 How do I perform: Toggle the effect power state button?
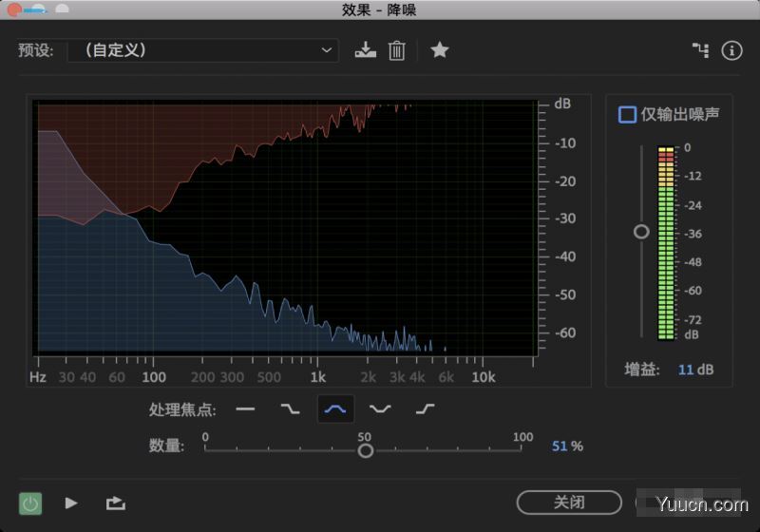point(30,503)
